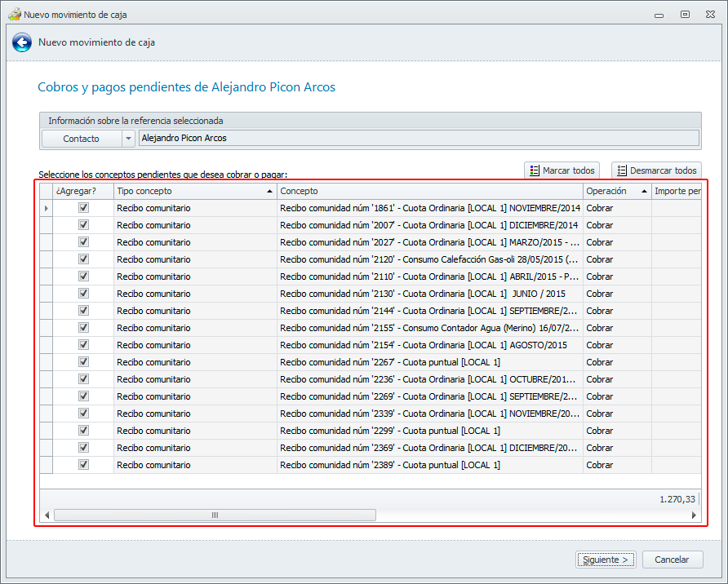
Task: Select concept text of receipt 2155 Consumo Contador Agua
Action: (x=429, y=329)
